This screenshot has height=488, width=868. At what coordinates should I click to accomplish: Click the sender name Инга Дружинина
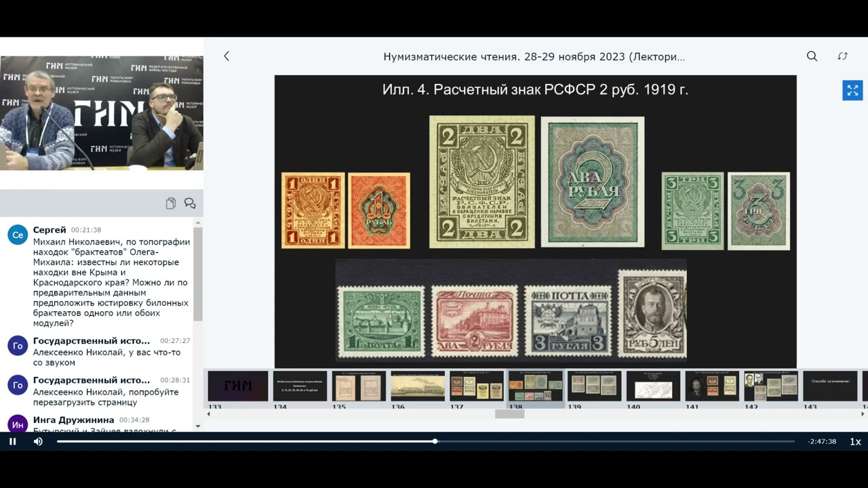click(74, 420)
